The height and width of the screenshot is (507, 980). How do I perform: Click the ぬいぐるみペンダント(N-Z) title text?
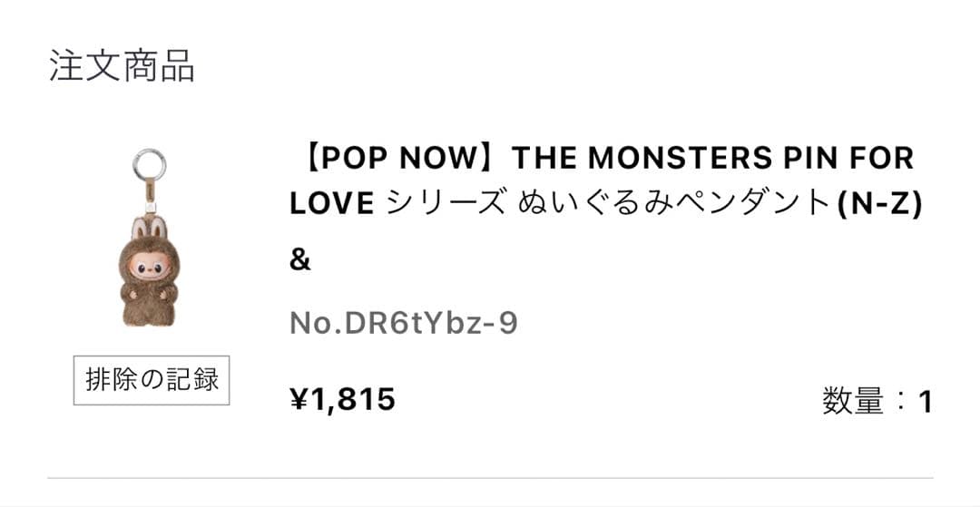[720, 204]
